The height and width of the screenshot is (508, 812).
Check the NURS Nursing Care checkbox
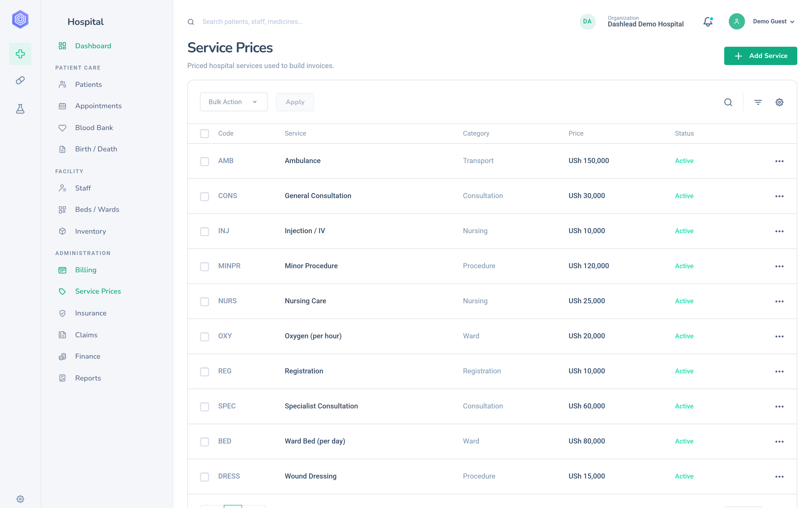click(x=204, y=301)
